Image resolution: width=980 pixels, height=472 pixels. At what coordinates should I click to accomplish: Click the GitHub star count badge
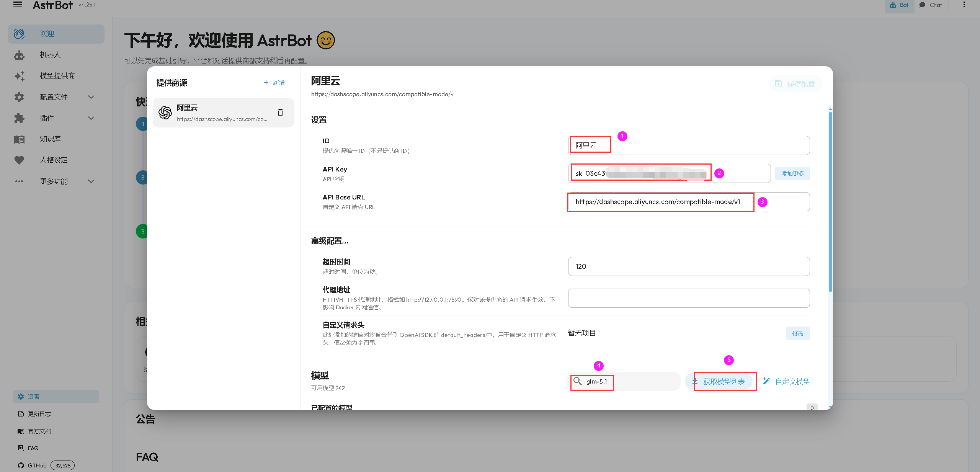point(62,465)
